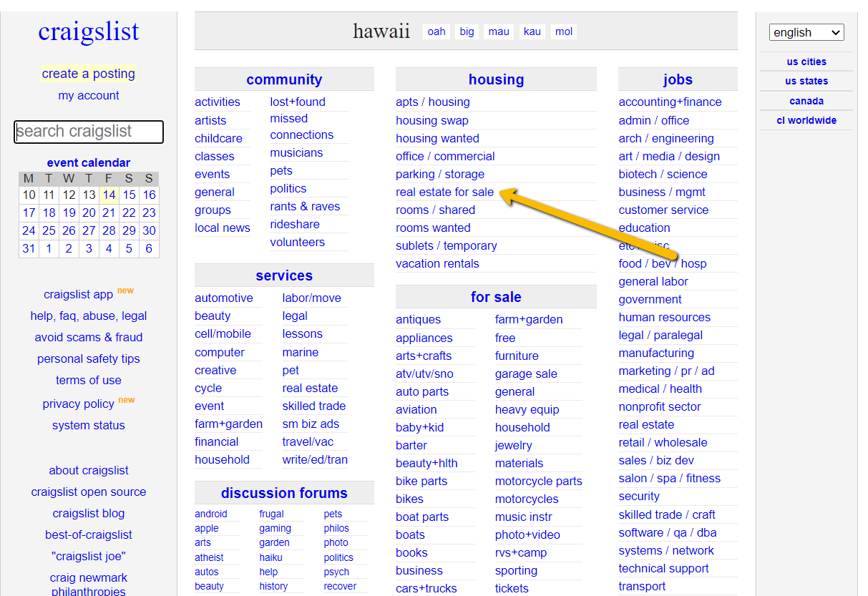
Task: Open photo+video for sale
Action: tap(527, 534)
